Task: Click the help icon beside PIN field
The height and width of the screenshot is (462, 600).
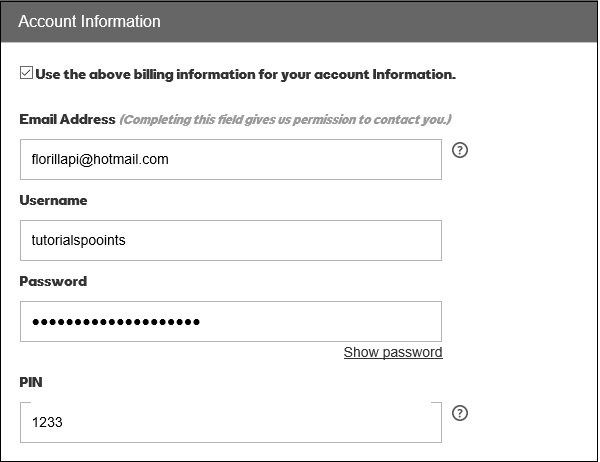Action: pos(460,413)
